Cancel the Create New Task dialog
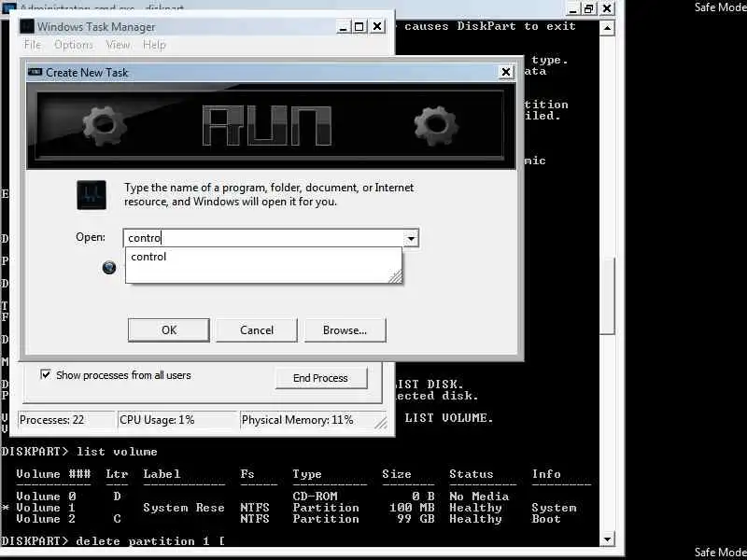Screen dimensions: 747x560 point(256,330)
